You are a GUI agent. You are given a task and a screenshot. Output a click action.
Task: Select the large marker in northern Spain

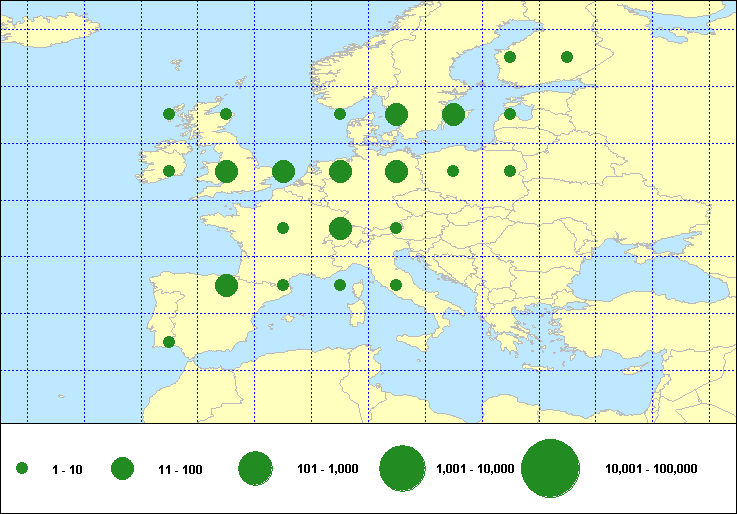226,285
